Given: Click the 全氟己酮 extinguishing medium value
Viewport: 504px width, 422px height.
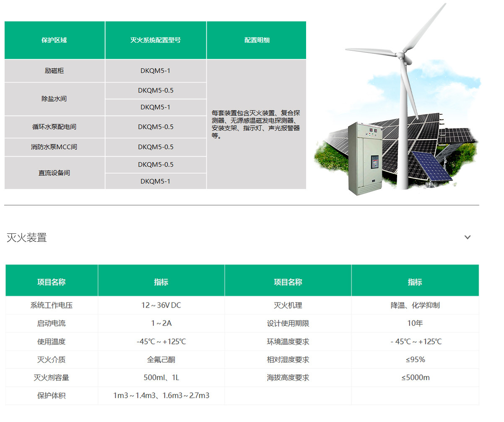Looking at the screenshot, I should pyautogui.click(x=161, y=360).
